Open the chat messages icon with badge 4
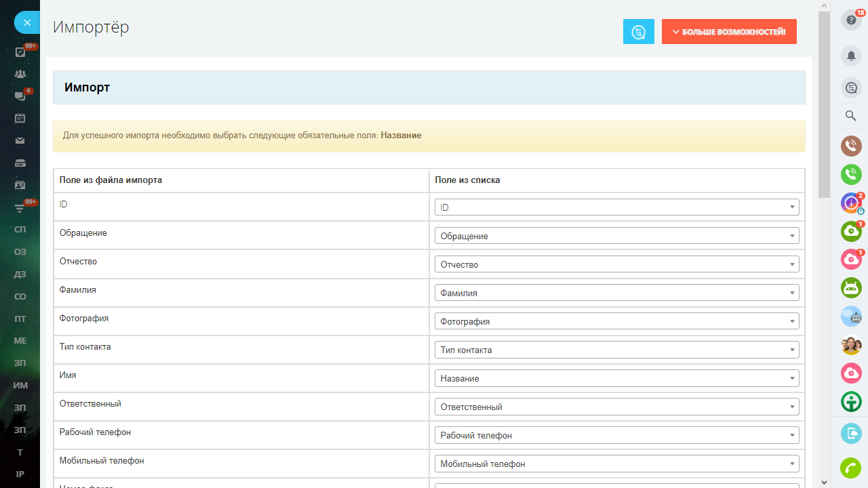The width and height of the screenshot is (868, 488). (20, 96)
